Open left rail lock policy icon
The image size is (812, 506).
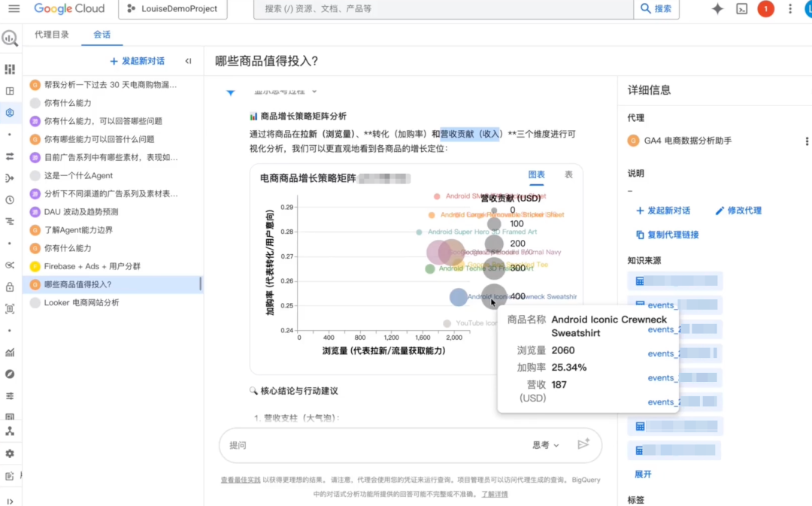tap(10, 287)
